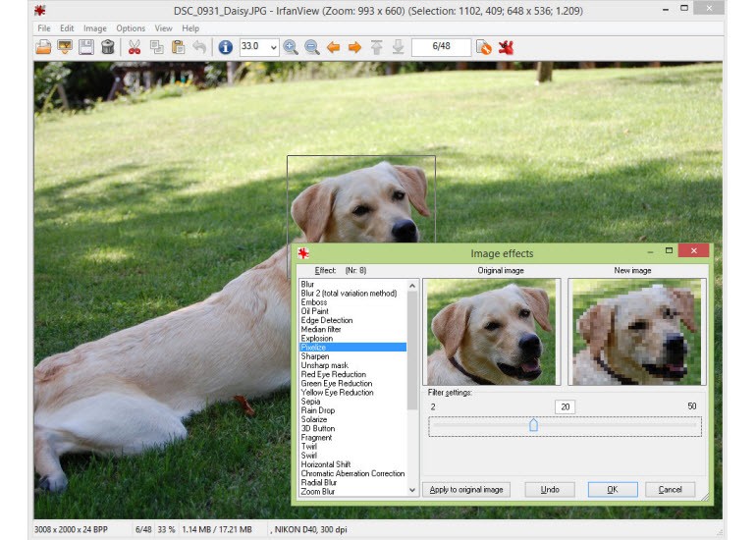Viewport: 756px width, 540px height.
Task: Delete file with the trash can icon
Action: coord(108,47)
